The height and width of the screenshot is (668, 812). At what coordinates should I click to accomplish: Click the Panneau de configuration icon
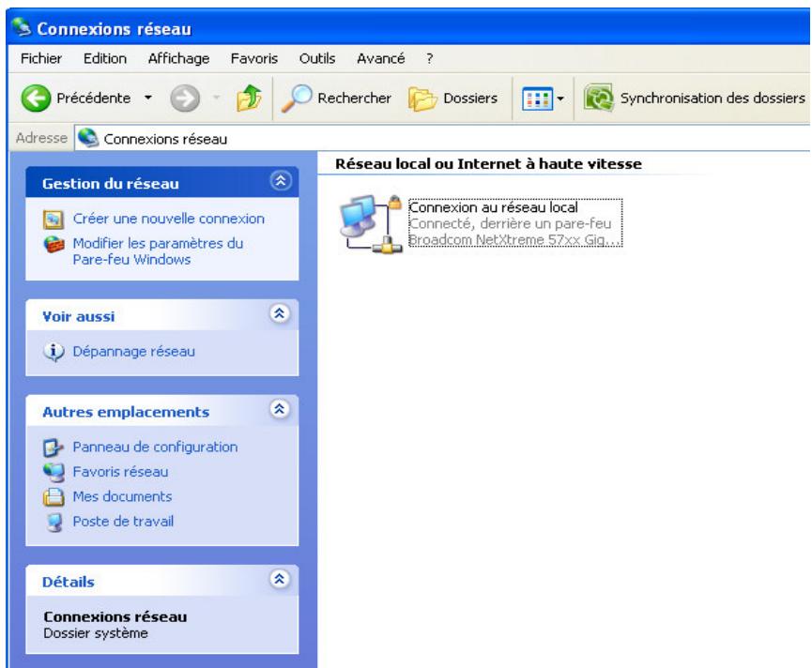click(53, 448)
